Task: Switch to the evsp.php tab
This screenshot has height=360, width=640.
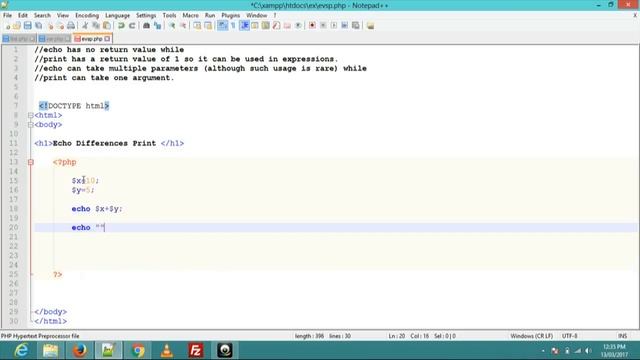Action: [x=92, y=39]
